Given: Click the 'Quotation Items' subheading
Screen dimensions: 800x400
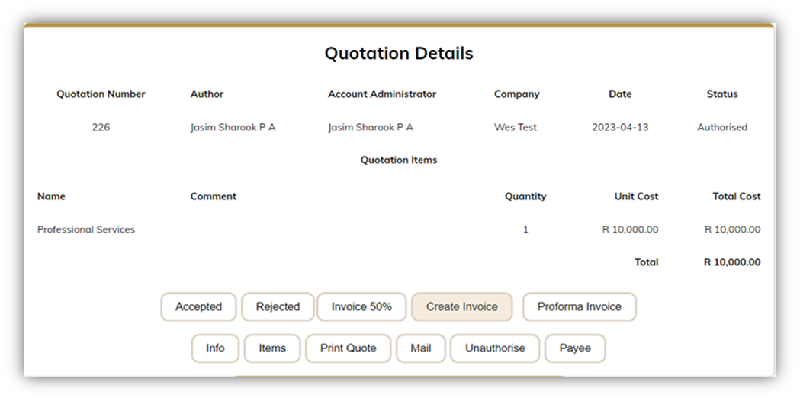Looking at the screenshot, I should [x=398, y=160].
